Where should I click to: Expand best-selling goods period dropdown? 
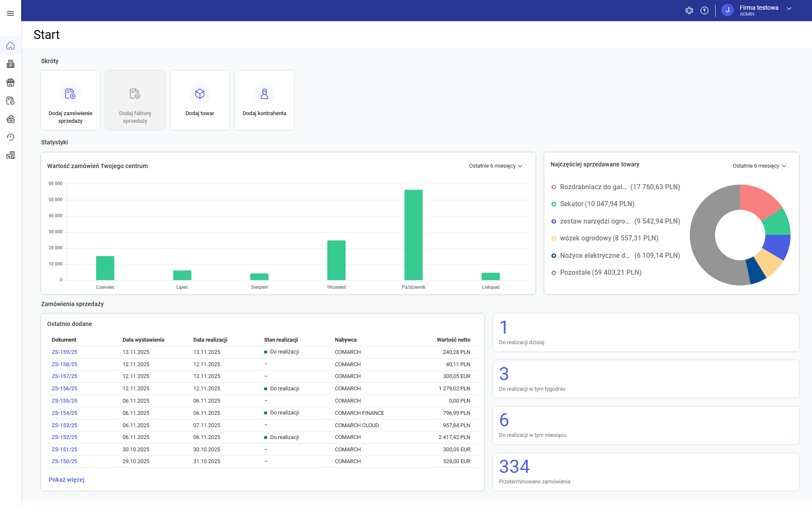click(759, 166)
